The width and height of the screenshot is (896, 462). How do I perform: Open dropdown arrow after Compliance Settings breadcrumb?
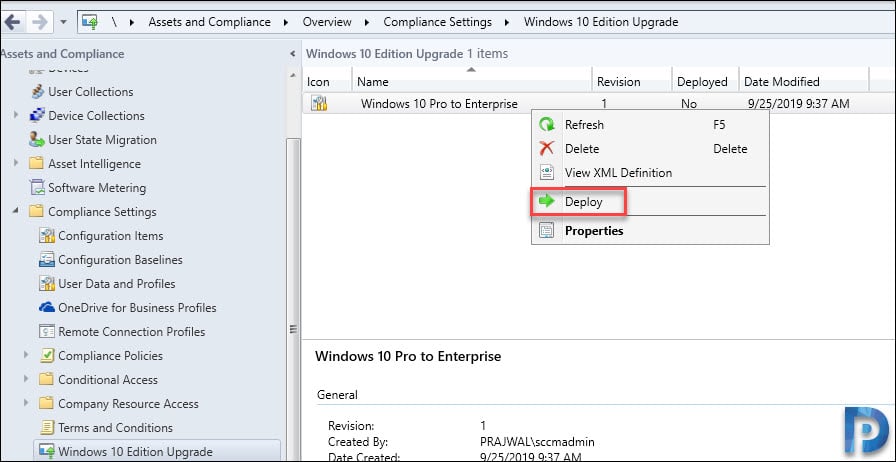pyautogui.click(x=507, y=22)
